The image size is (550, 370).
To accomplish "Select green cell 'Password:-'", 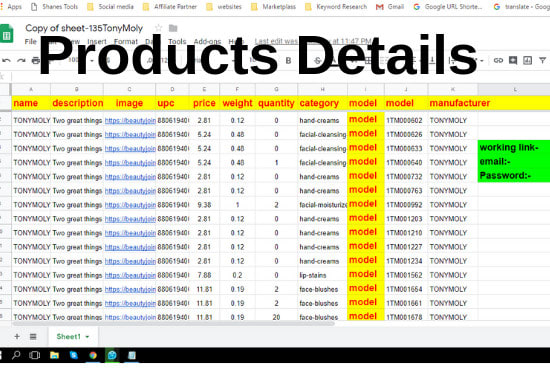I will [514, 175].
